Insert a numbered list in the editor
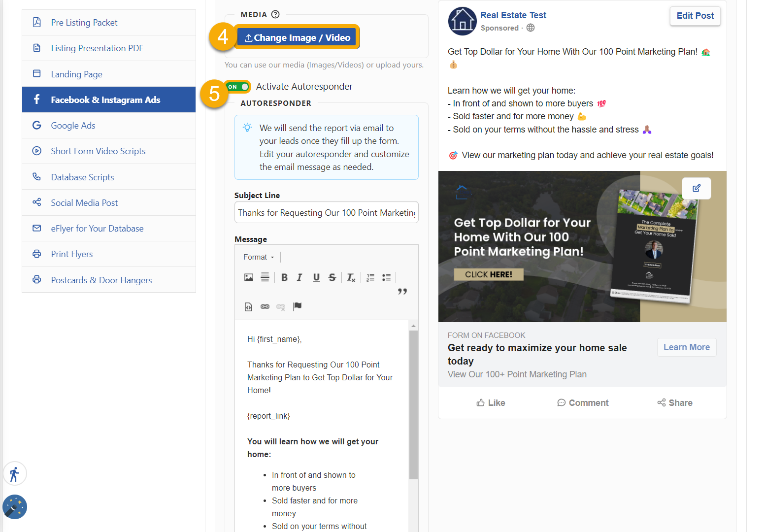765x532 pixels. pyautogui.click(x=370, y=277)
